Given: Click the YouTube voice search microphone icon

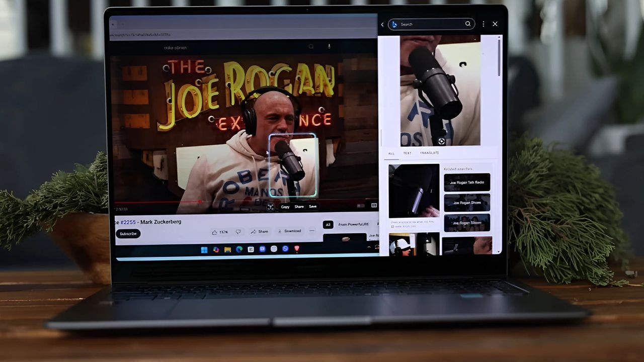Looking at the screenshot, I should pyautogui.click(x=329, y=46).
